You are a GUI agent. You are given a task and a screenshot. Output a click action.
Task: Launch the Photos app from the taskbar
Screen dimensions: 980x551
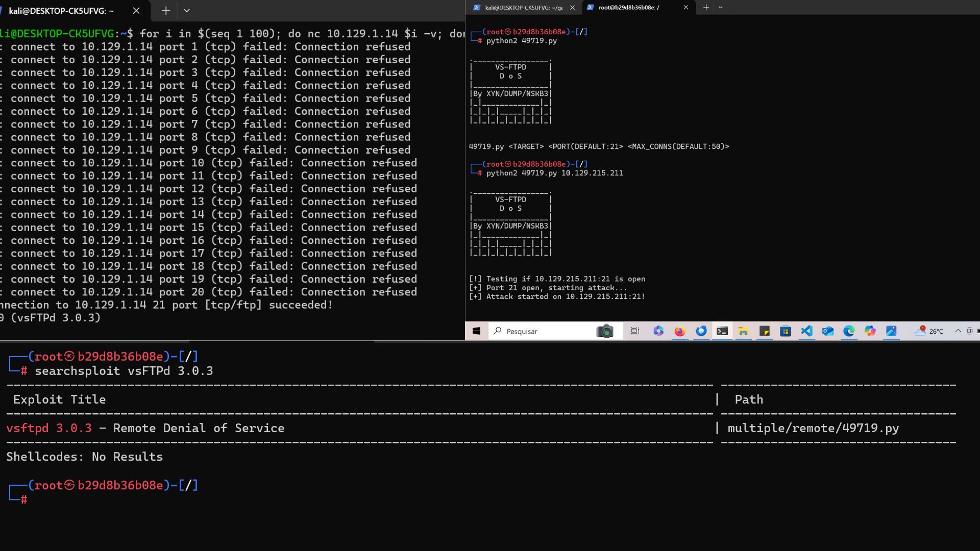click(891, 331)
